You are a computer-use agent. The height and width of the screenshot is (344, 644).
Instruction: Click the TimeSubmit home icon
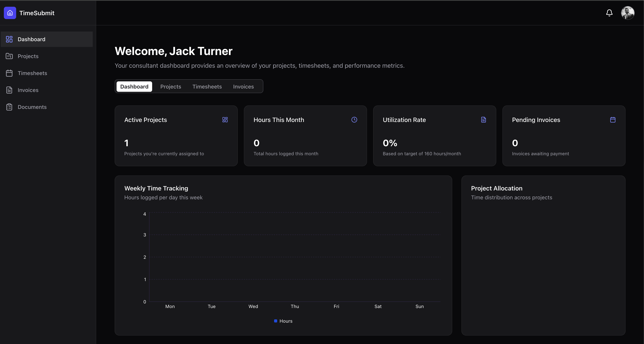pyautogui.click(x=10, y=13)
